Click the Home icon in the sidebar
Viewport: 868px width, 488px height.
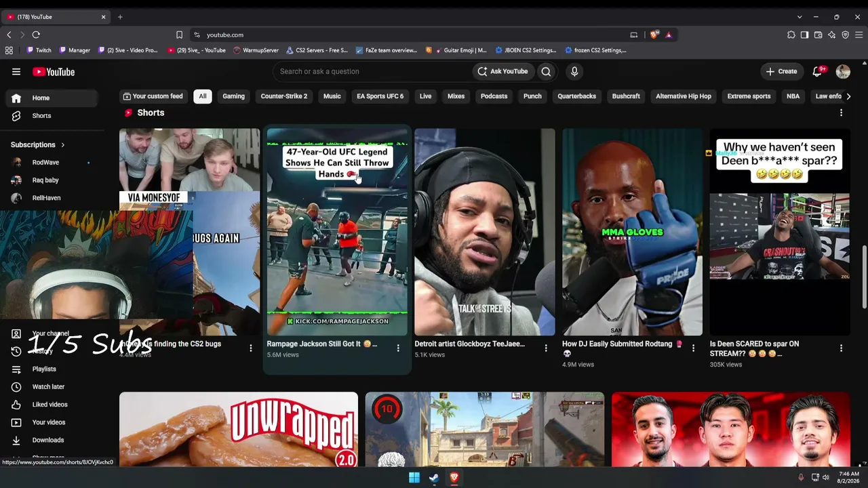(x=16, y=98)
